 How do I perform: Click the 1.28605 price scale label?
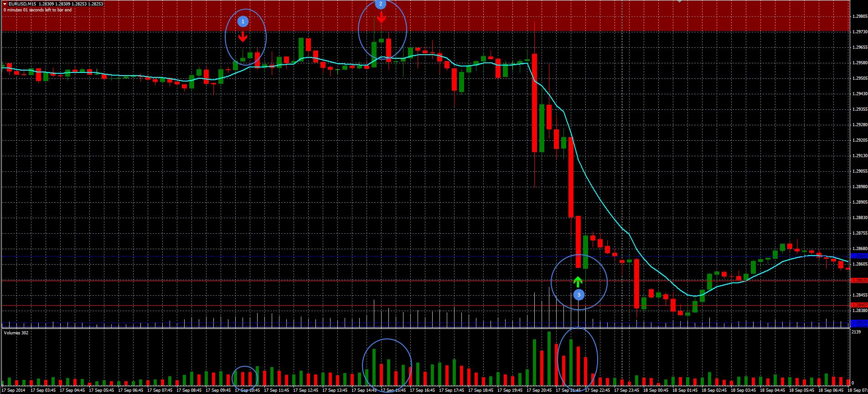pos(859,264)
